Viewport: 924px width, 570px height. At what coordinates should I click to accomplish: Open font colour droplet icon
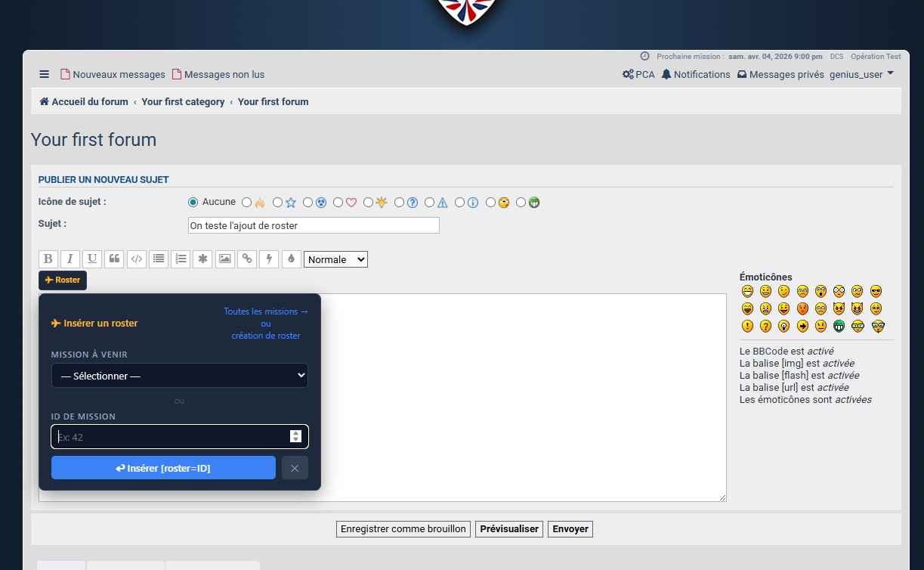point(291,259)
